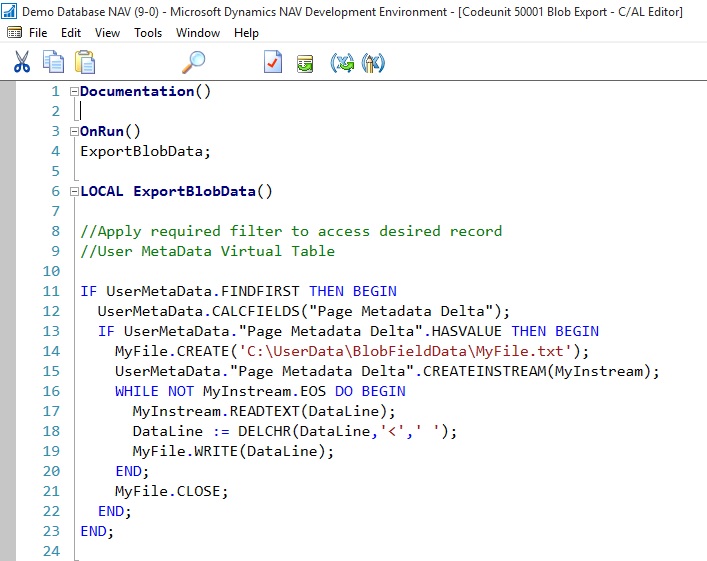
Task: Click the document checkmark toolbar icon
Action: (x=273, y=63)
